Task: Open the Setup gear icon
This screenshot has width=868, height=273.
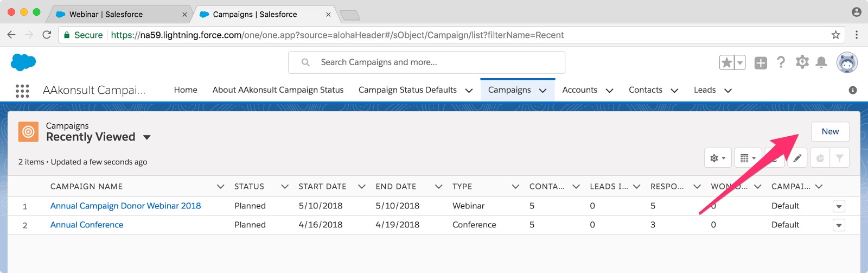Action: tap(802, 62)
